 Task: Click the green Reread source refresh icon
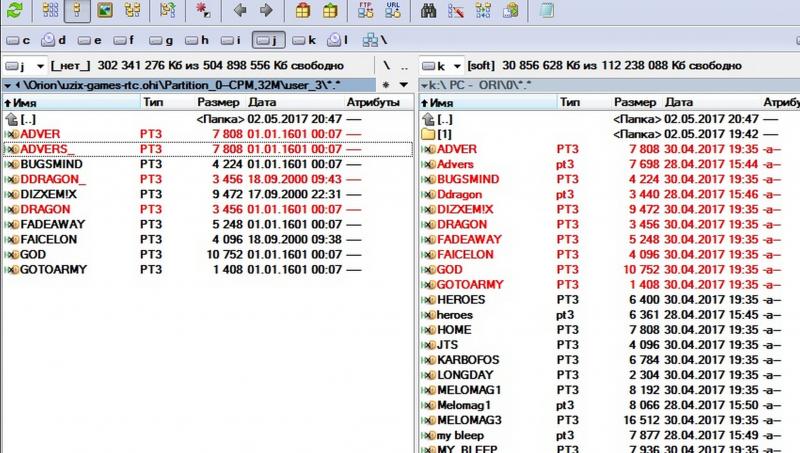tap(13, 11)
